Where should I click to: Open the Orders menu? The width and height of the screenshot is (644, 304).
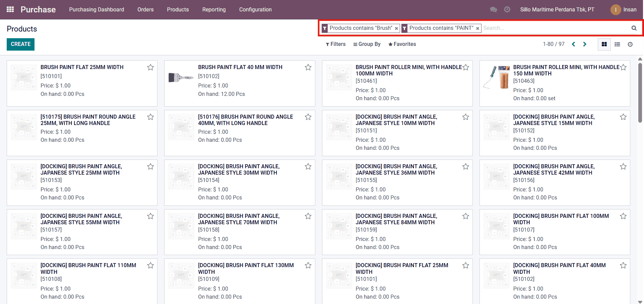coord(145,9)
